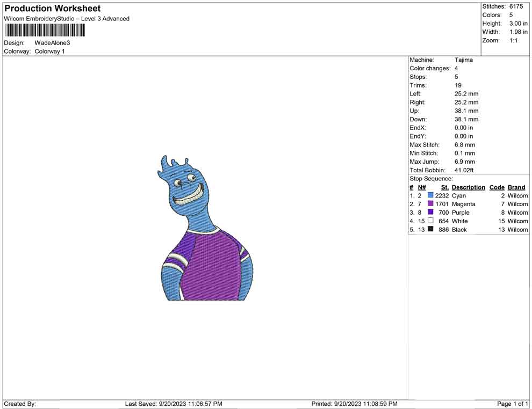
Task: Click the Cyan description in stop sequence
Action: click(459, 195)
